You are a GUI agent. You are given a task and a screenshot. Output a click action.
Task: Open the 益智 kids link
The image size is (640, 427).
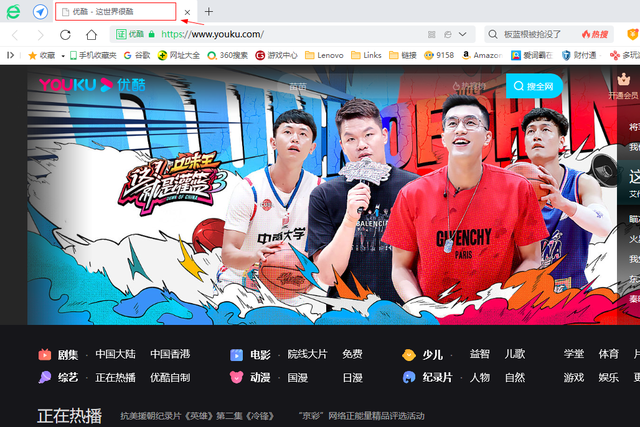[480, 354]
